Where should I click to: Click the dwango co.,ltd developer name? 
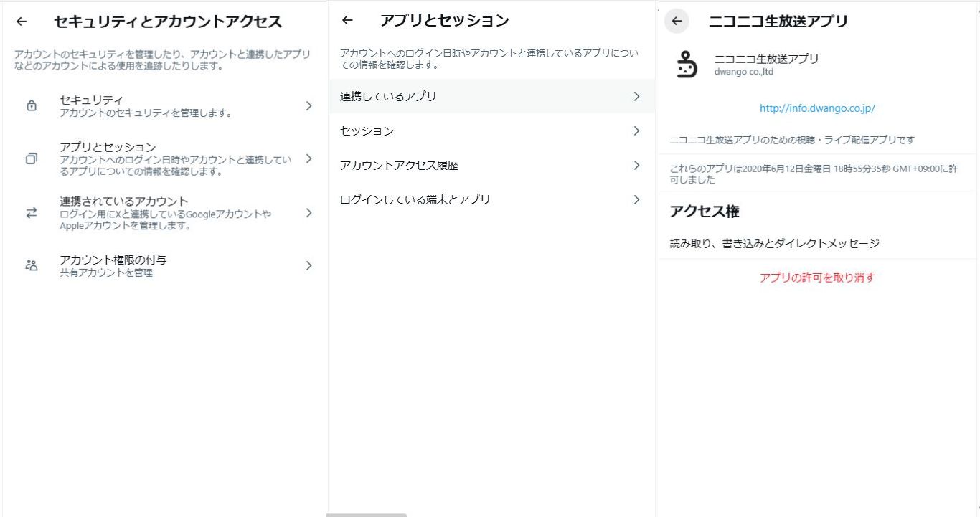tap(744, 72)
